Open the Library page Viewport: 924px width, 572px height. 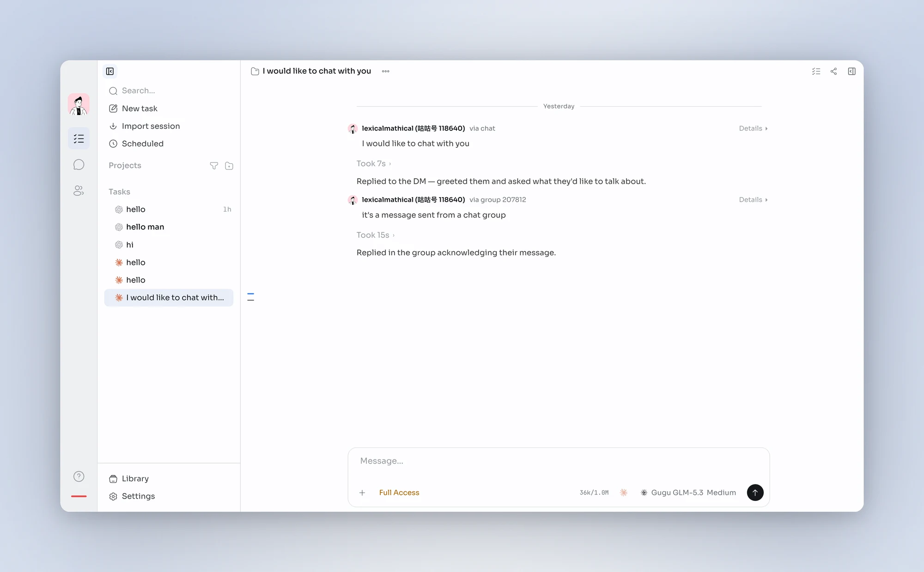pyautogui.click(x=169, y=479)
